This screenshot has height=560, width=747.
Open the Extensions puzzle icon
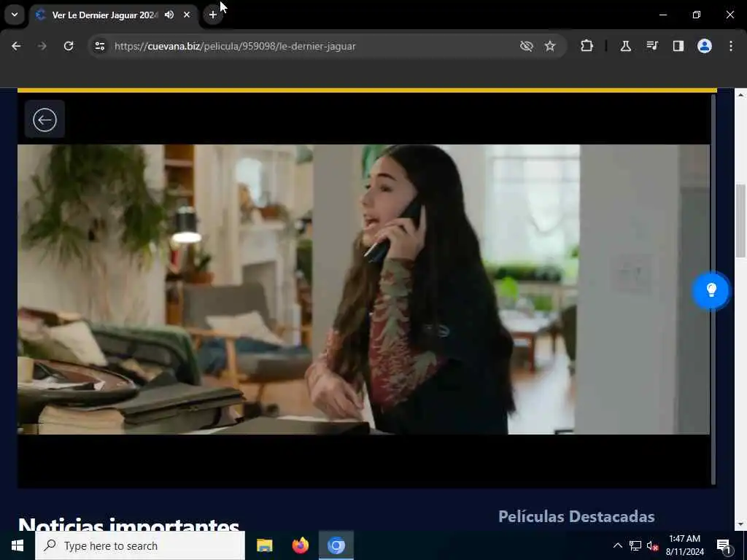click(x=587, y=46)
